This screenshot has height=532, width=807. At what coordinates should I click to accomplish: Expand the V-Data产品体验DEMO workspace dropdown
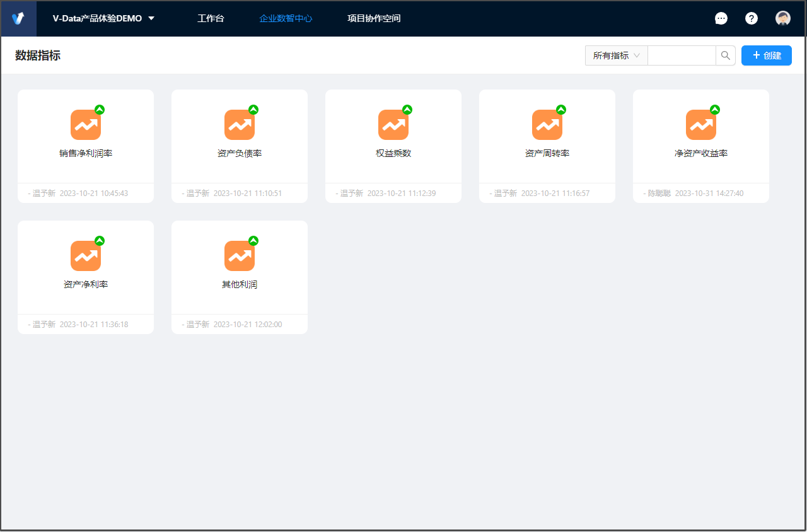coord(104,18)
